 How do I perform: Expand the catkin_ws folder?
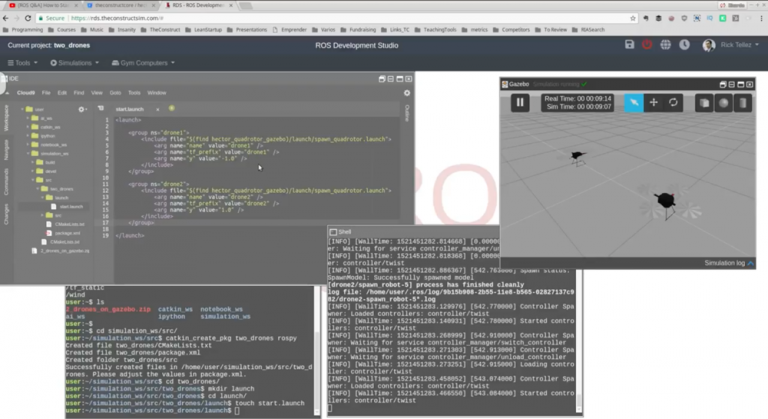point(27,127)
